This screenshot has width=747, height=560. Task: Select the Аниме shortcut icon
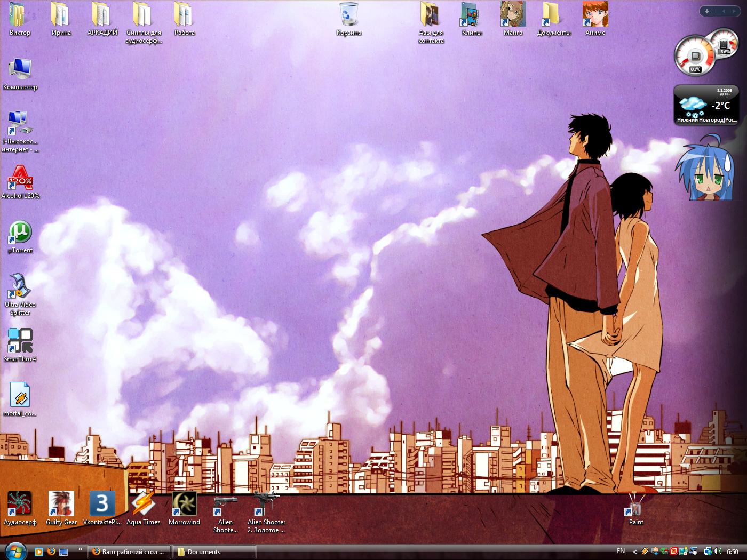click(x=595, y=19)
